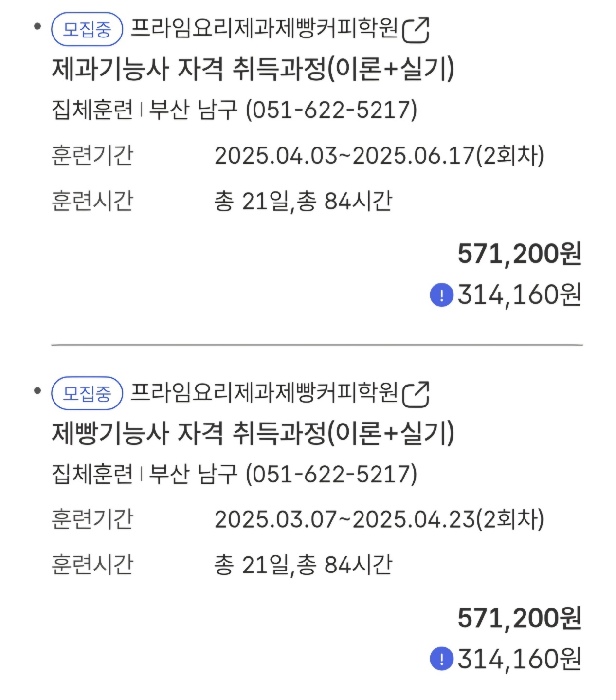Click 총 21일,총 84시간 in second listing
Image resolution: width=616 pixels, height=700 pixels.
(x=303, y=565)
